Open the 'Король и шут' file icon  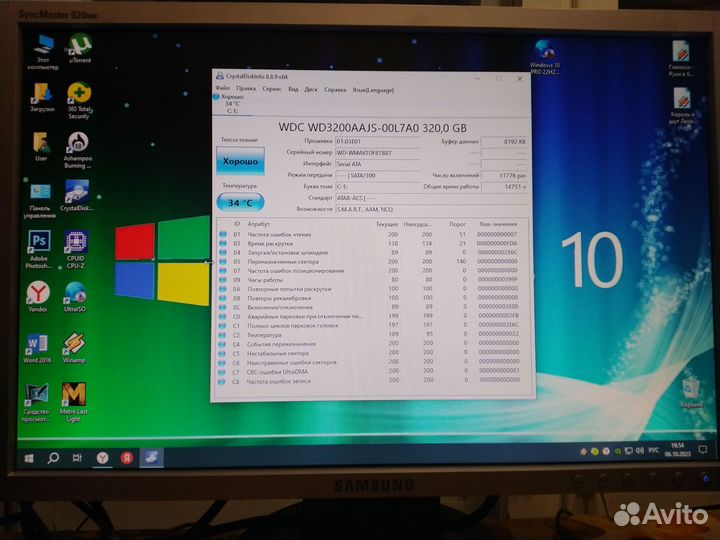[683, 107]
